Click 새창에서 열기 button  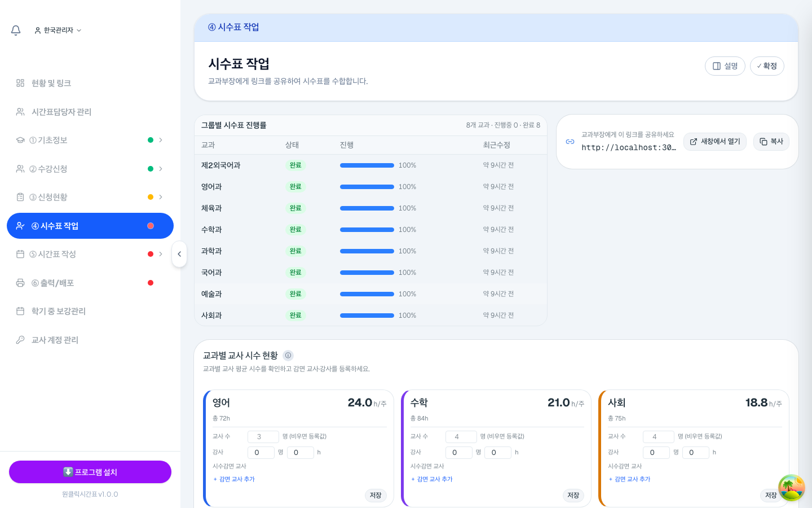click(715, 142)
